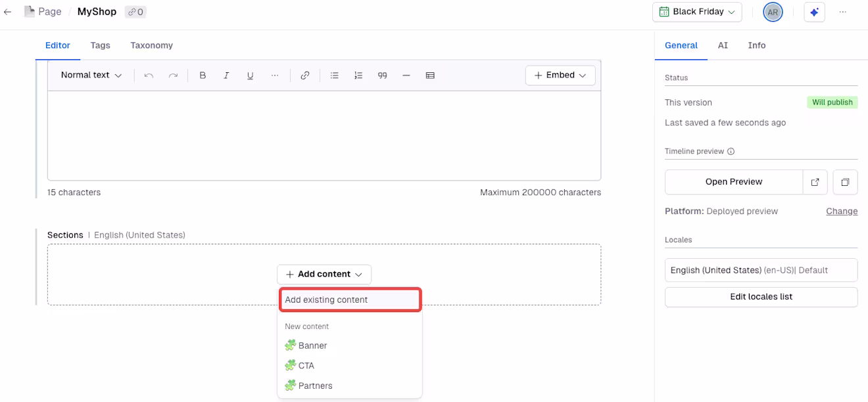Image resolution: width=868 pixels, height=402 pixels.
Task: Open the links counter badge showing 0
Action: coord(135,12)
